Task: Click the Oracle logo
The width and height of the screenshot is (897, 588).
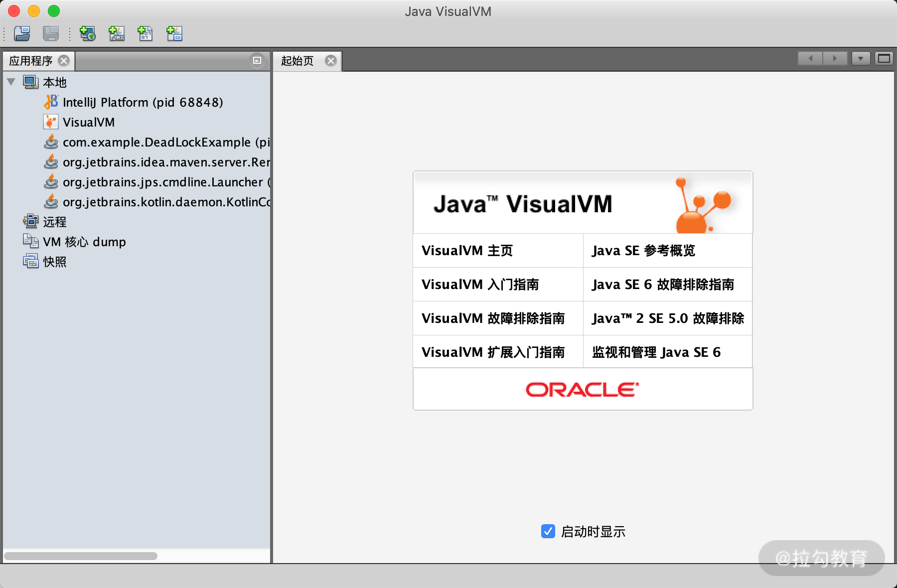Action: click(583, 389)
